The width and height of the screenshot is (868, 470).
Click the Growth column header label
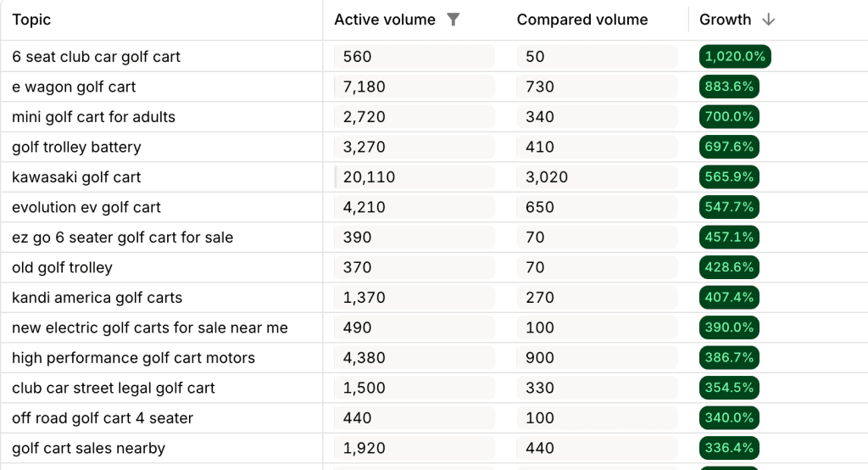(725, 20)
